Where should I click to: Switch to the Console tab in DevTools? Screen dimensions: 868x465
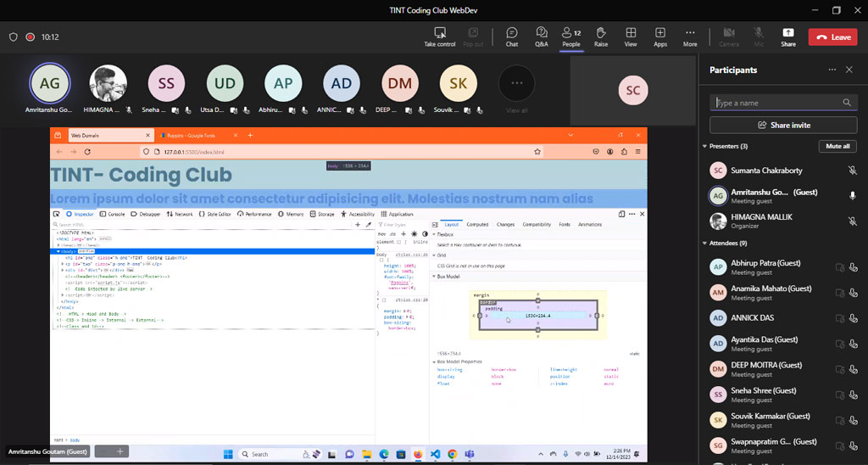(113, 214)
